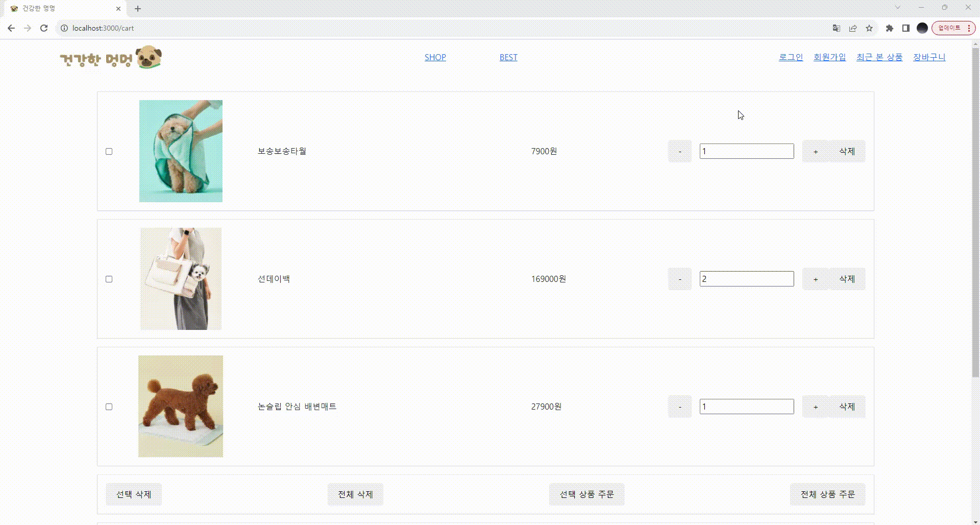Delete 보송보송타월 with 삭제 button
Viewport: 980px width, 525px height.
point(847,151)
